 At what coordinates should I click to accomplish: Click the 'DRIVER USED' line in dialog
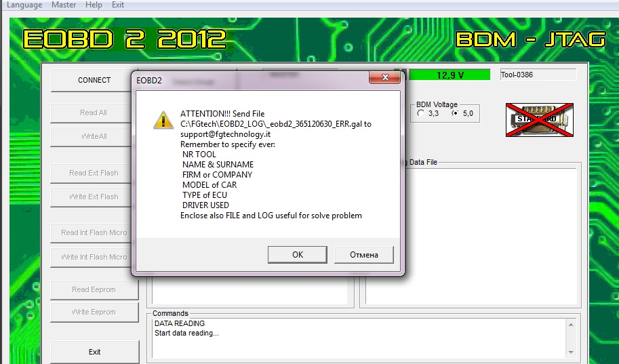[x=205, y=205]
